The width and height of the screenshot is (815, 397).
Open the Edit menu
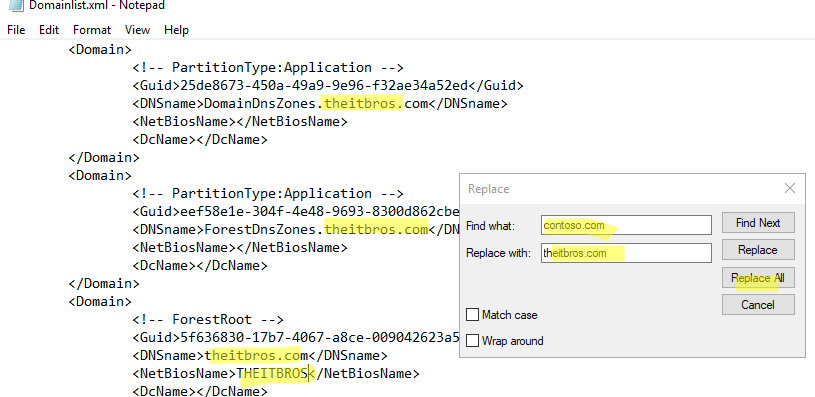(49, 30)
